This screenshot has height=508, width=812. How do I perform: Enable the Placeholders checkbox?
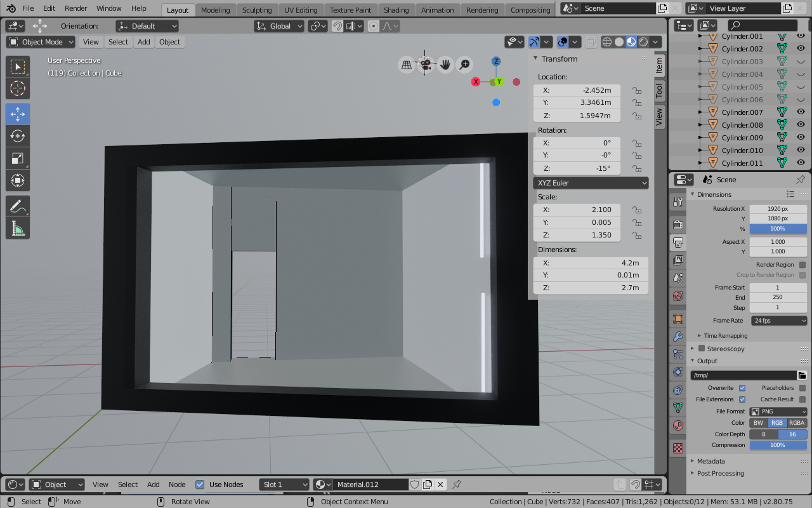tap(802, 388)
